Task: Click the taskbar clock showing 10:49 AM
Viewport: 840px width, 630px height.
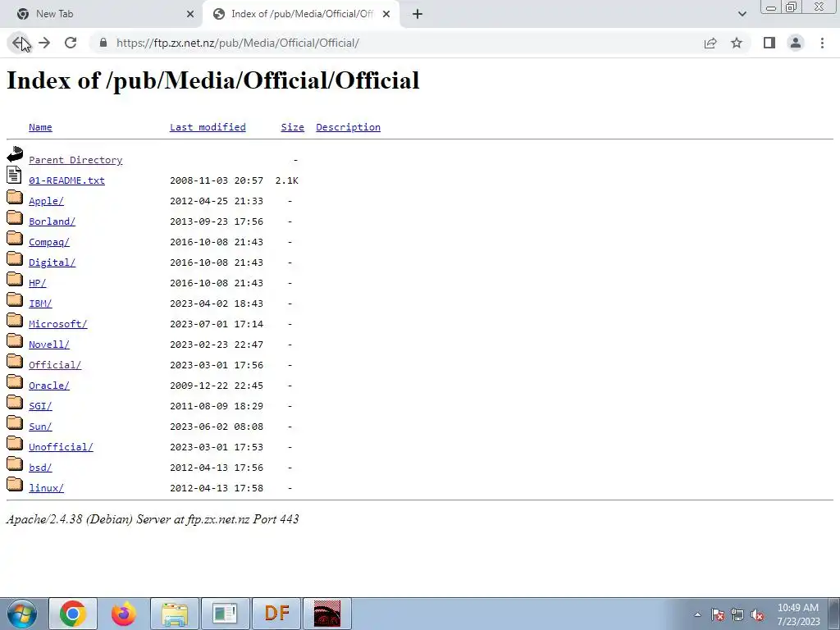Action: tap(798, 614)
